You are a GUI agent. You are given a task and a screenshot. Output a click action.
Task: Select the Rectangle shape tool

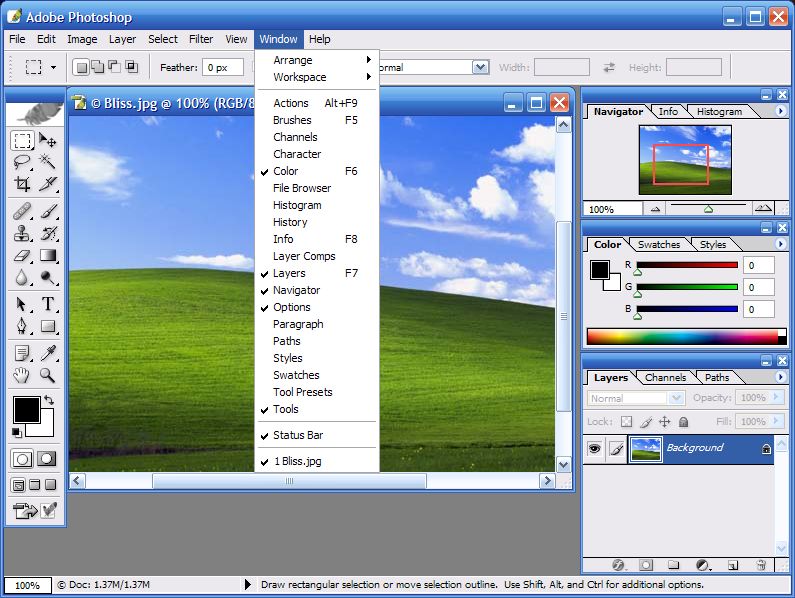[48, 326]
